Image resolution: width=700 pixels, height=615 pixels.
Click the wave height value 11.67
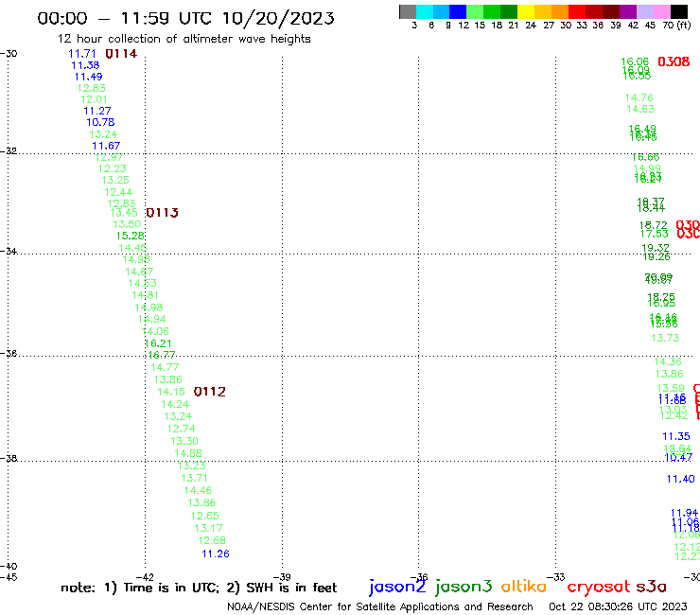pyautogui.click(x=106, y=146)
